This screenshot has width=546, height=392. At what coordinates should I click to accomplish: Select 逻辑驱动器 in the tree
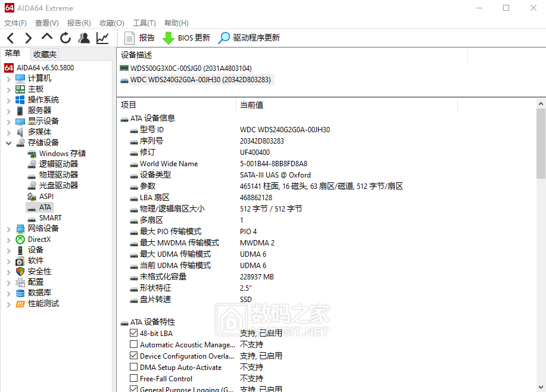tap(58, 164)
